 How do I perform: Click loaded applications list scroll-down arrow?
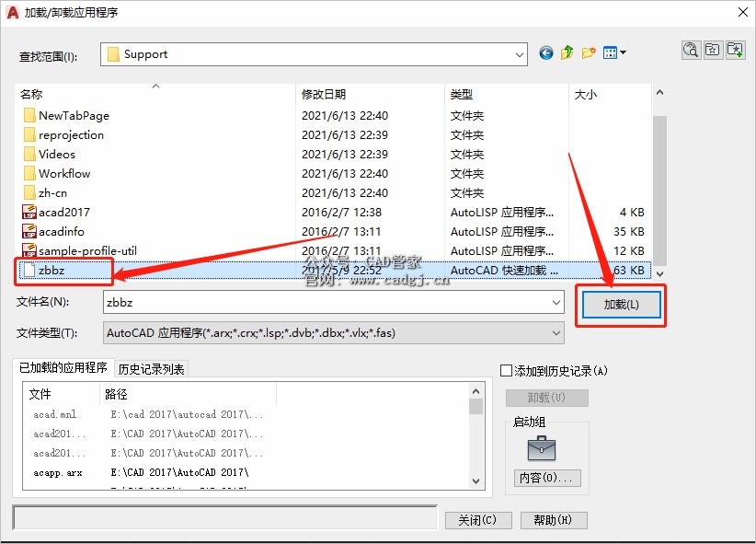[475, 481]
